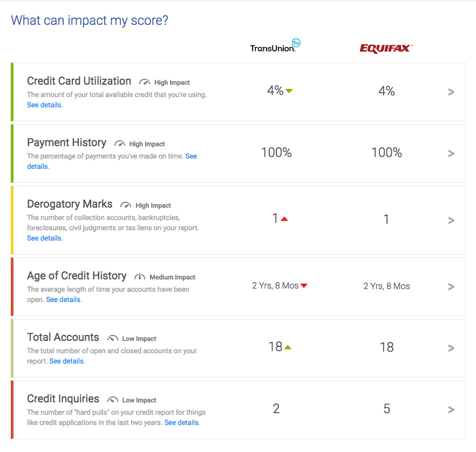The height and width of the screenshot is (452, 476).
Task: Open the Credit Inquiries row chevron
Action: pos(451,410)
